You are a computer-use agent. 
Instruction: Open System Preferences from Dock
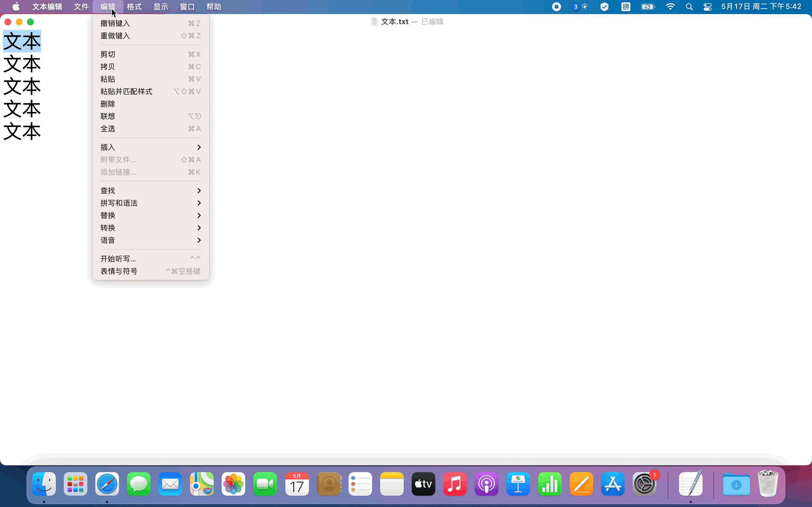644,484
